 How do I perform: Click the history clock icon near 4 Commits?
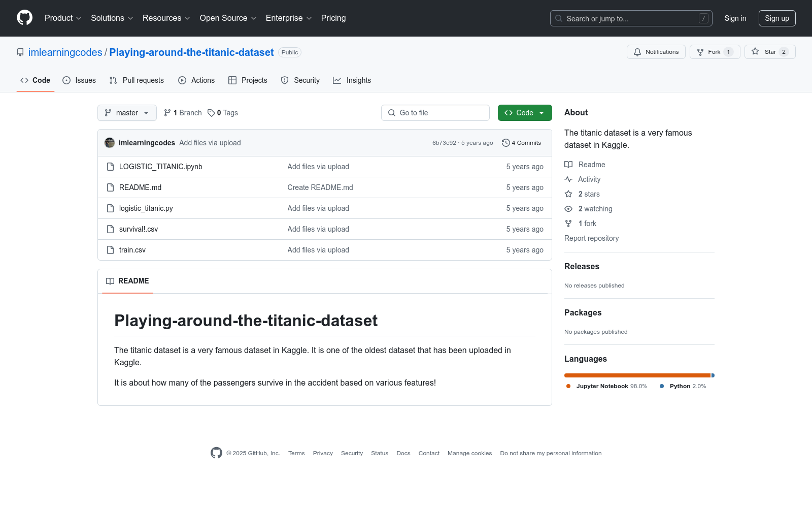[505, 143]
